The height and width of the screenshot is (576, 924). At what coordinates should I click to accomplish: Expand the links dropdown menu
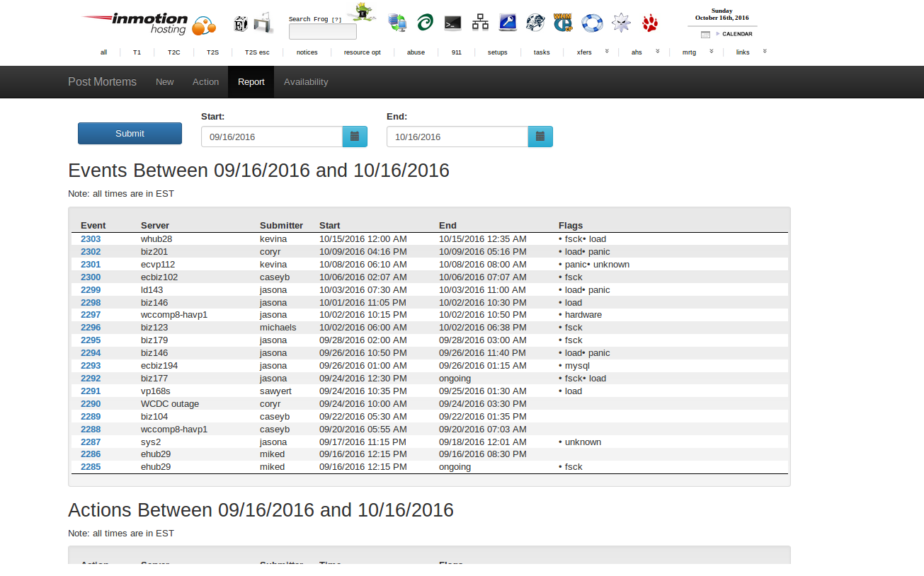click(765, 51)
